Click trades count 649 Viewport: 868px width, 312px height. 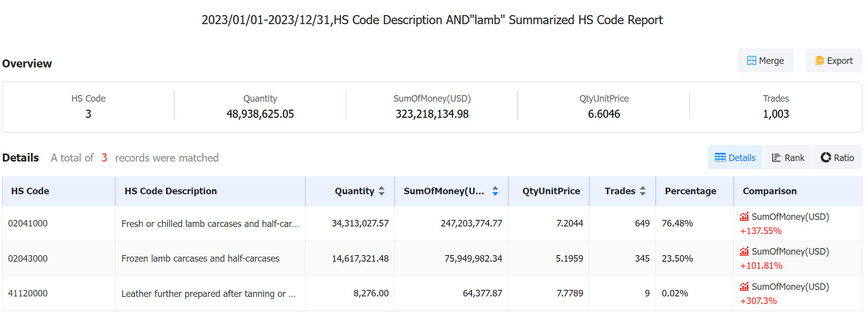642,223
